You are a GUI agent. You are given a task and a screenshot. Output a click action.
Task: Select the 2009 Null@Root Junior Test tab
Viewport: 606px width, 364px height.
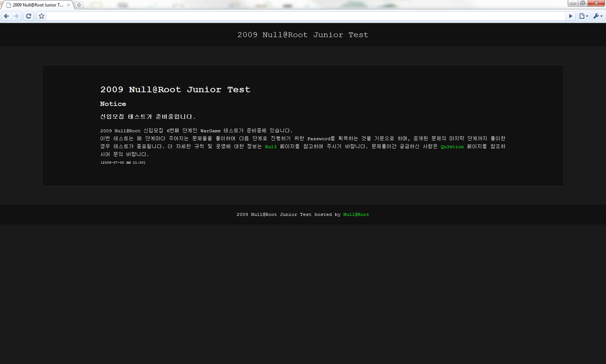(x=36, y=5)
